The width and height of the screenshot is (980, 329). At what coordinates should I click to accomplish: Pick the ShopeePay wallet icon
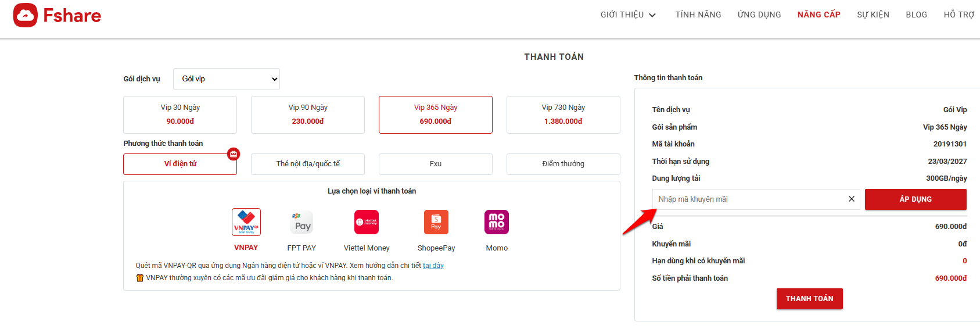click(x=436, y=223)
